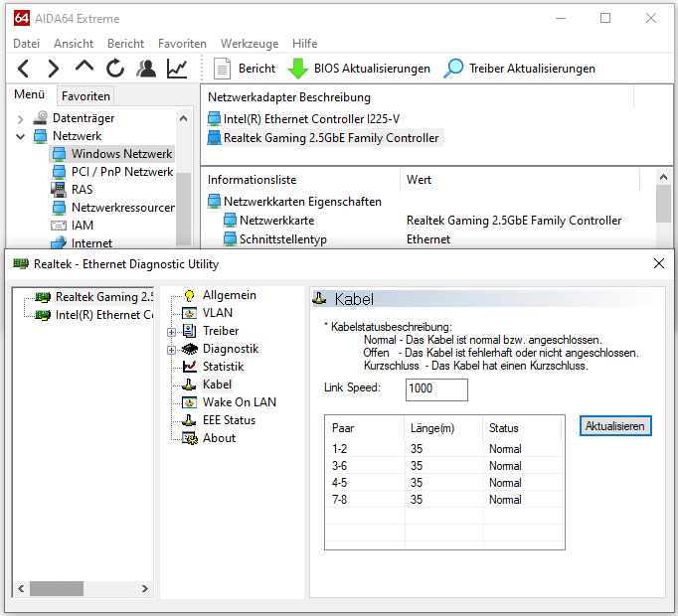Open the graph chart tool in the toolbar

[x=177, y=69]
